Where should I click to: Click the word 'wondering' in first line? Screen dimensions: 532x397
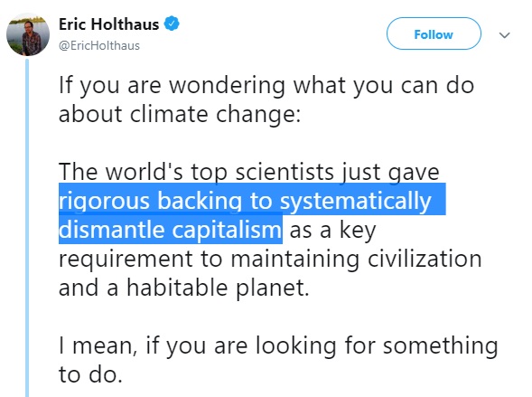pos(227,85)
